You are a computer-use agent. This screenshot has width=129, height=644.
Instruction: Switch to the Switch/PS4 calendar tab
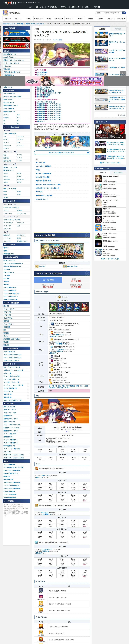[118, 173]
